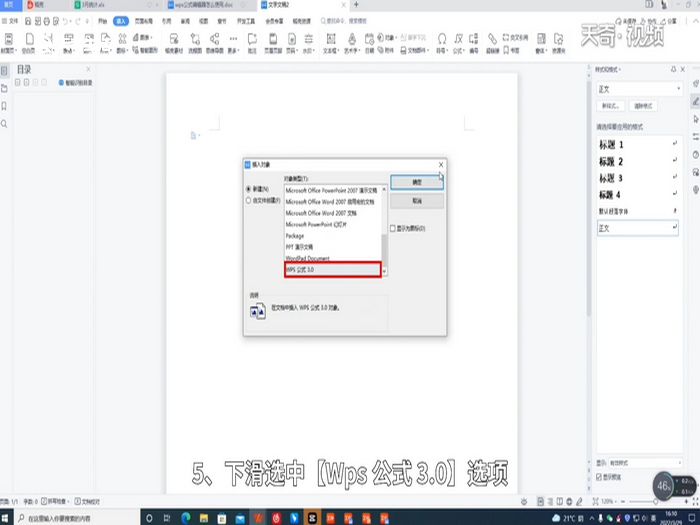Image resolution: width=700 pixels, height=525 pixels.
Task: Click the 封面页 cover page icon
Action: click(8, 43)
